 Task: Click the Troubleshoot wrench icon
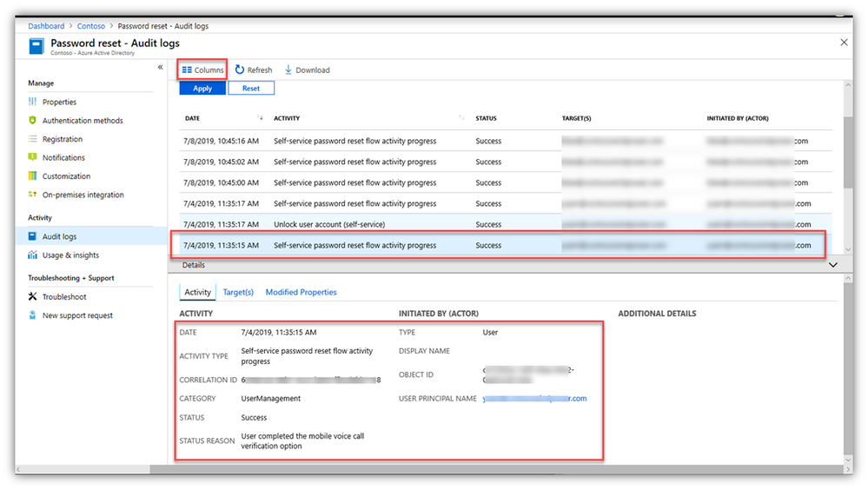[33, 297]
